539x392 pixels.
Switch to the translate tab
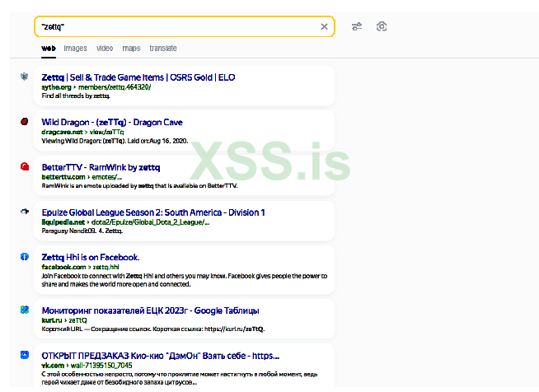click(x=163, y=48)
